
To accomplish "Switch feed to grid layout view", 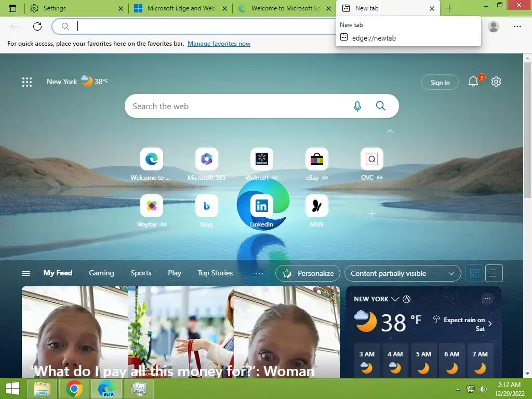I will [474, 273].
